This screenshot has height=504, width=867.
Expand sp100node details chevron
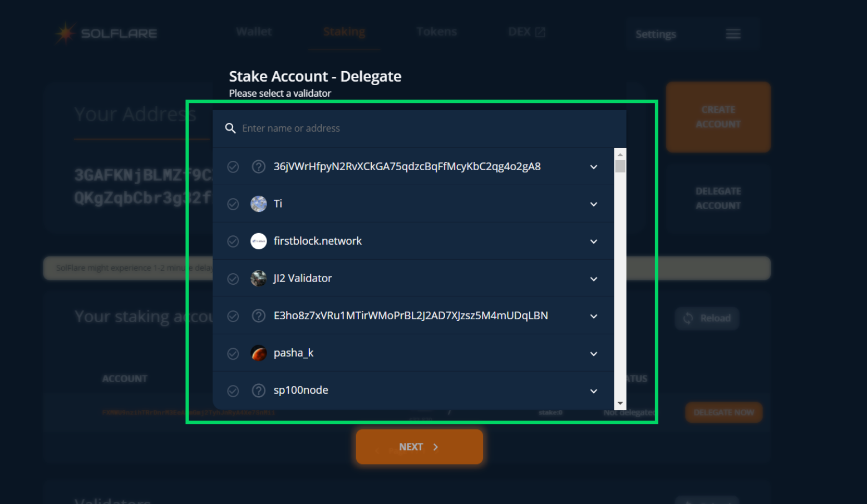coord(594,391)
